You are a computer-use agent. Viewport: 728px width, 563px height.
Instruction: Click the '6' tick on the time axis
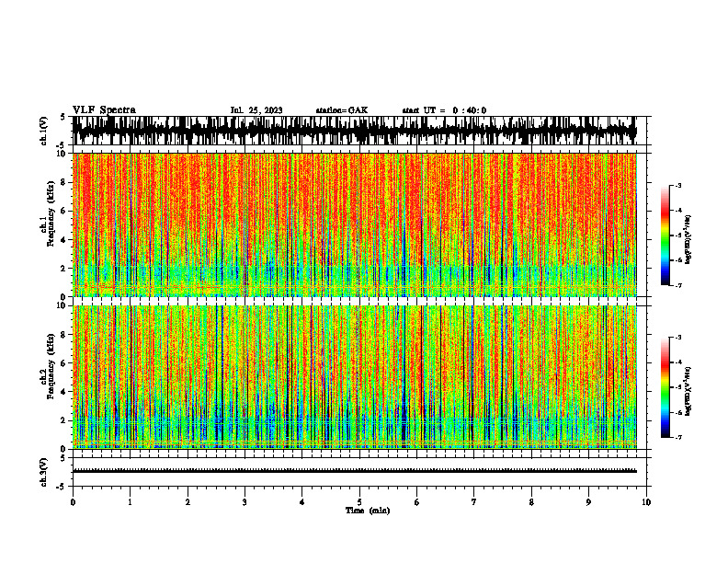point(417,502)
